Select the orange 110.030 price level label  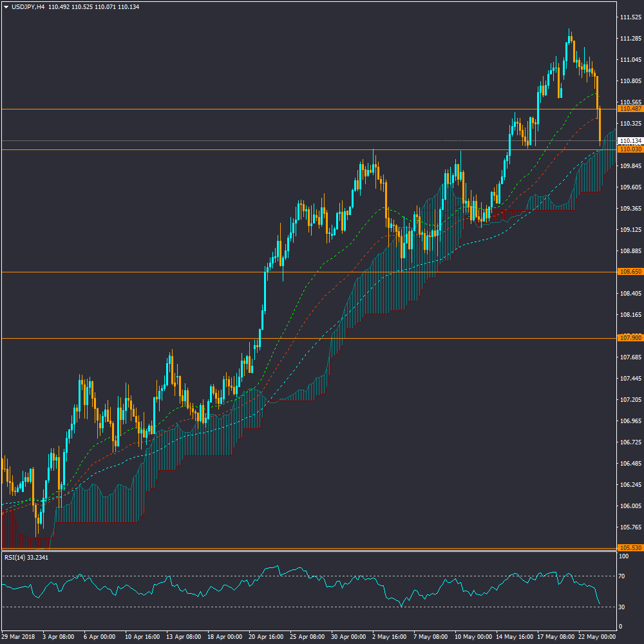pyautogui.click(x=630, y=149)
